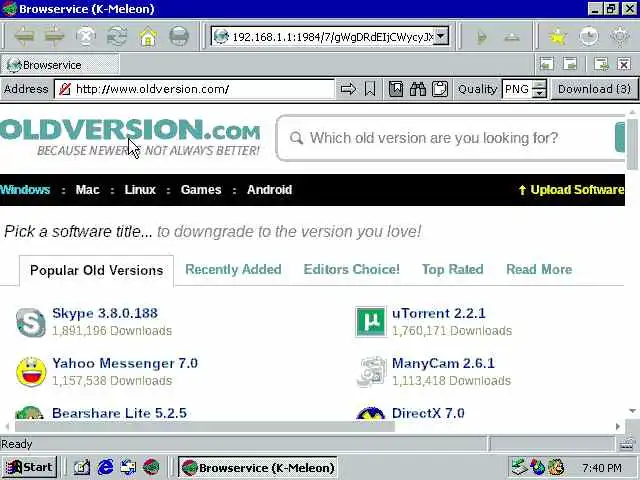The width and height of the screenshot is (640, 480).
Task: Open the Mac category menu
Action: (87, 190)
